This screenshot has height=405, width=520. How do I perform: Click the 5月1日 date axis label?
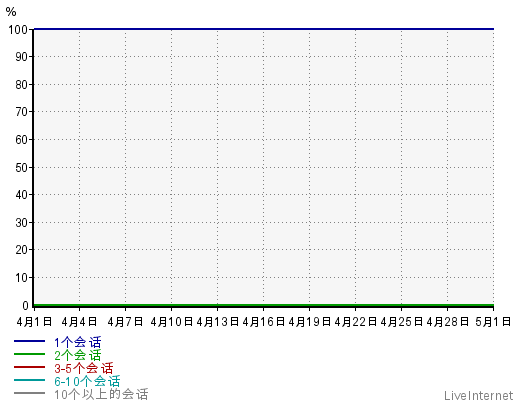point(493,322)
